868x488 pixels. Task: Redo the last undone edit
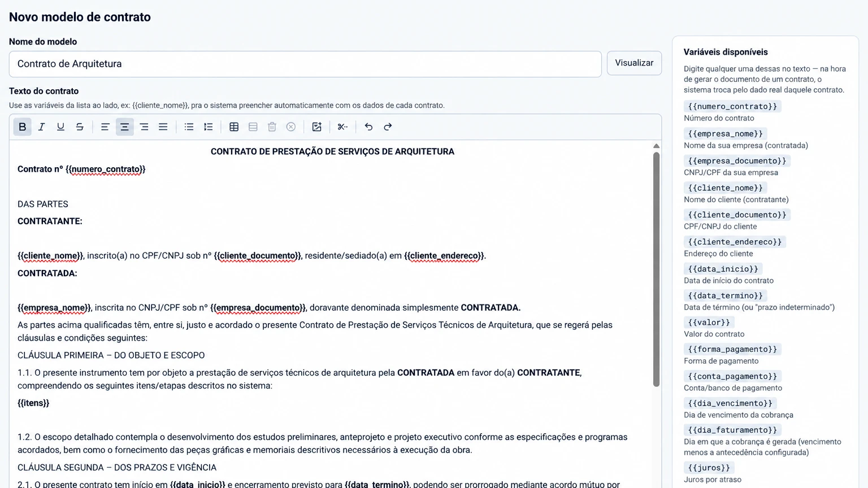pyautogui.click(x=388, y=127)
